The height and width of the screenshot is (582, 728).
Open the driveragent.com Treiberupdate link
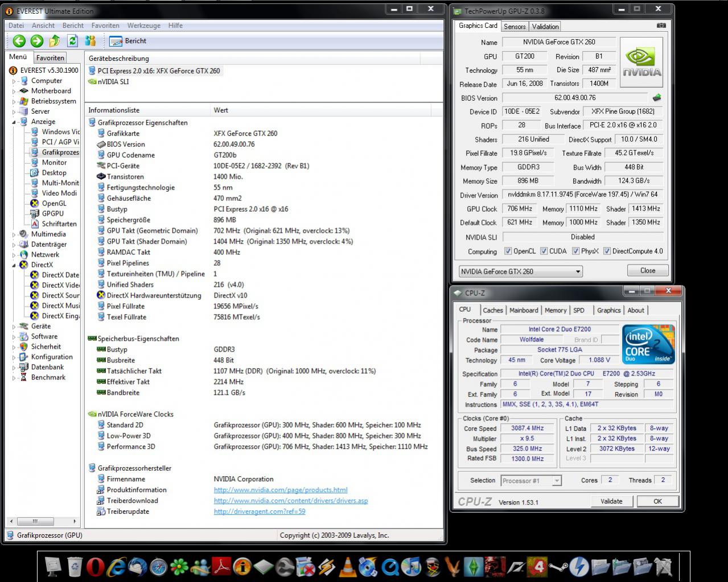[x=260, y=511]
